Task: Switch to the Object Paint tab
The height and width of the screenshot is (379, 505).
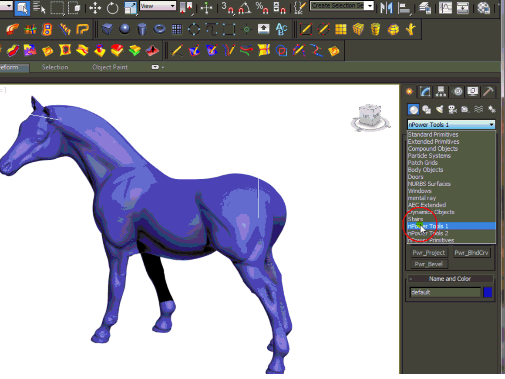Action: pyautogui.click(x=110, y=67)
